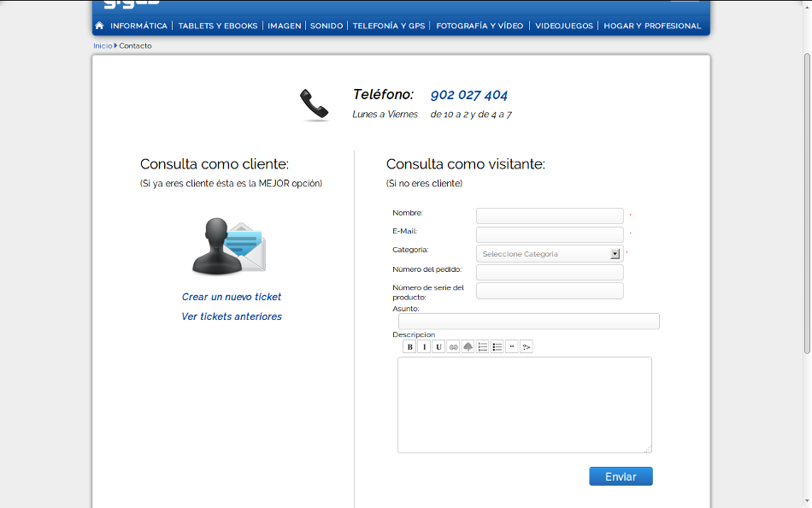Viewport: 812px width, 508px height.
Task: Follow the Crear un nuevo ticket link
Action: coord(232,297)
